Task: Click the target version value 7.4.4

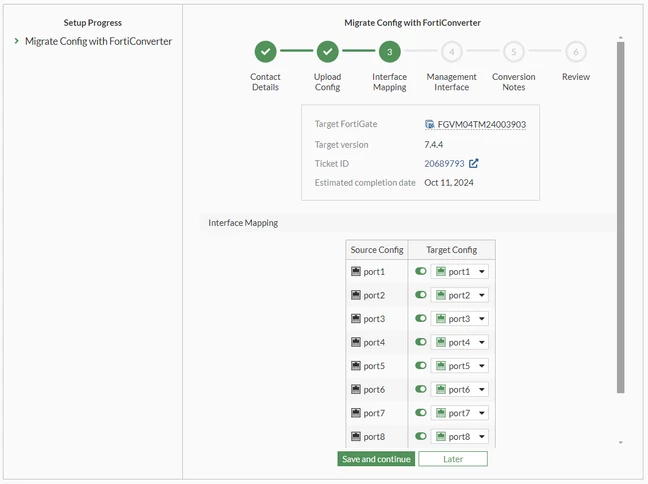Action: [434, 145]
